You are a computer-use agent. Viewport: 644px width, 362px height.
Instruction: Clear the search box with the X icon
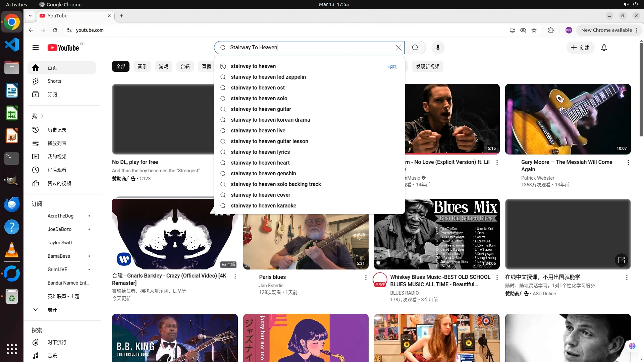pos(398,48)
